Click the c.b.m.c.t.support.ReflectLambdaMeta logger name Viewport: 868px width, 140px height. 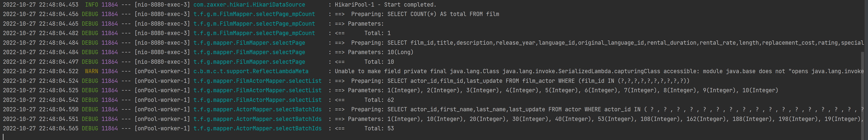click(x=251, y=71)
